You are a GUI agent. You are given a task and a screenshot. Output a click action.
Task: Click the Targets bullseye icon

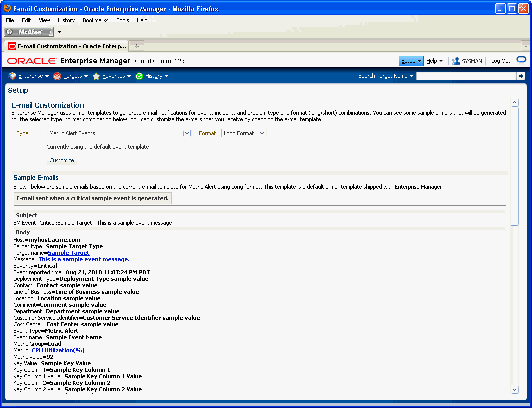pyautogui.click(x=57, y=76)
